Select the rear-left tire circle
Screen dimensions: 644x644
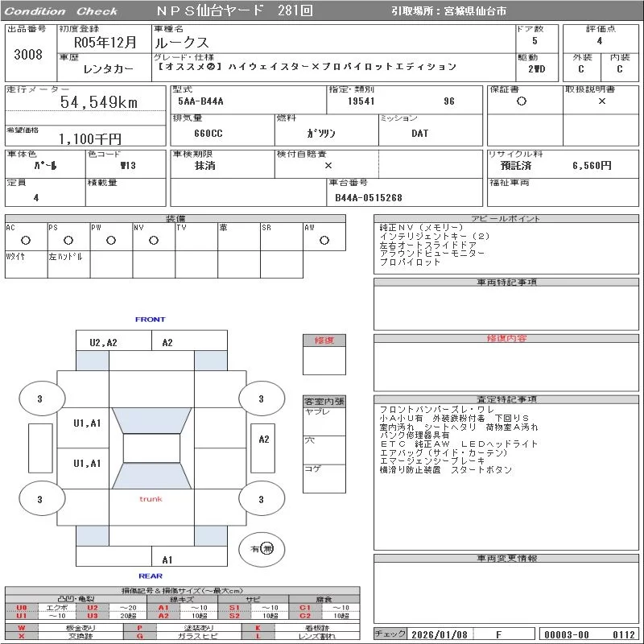point(39,499)
